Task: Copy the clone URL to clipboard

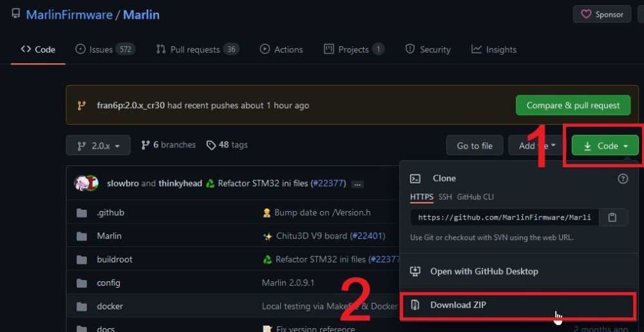Action: (x=612, y=217)
